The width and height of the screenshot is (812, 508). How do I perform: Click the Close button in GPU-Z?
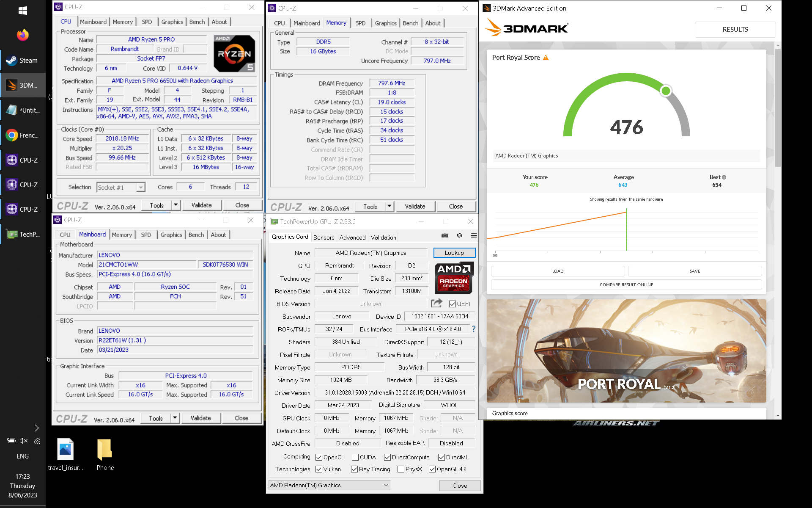click(x=460, y=486)
